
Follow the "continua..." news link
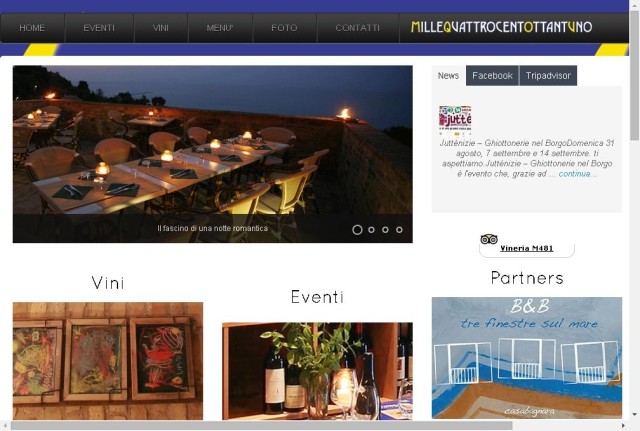click(577, 174)
